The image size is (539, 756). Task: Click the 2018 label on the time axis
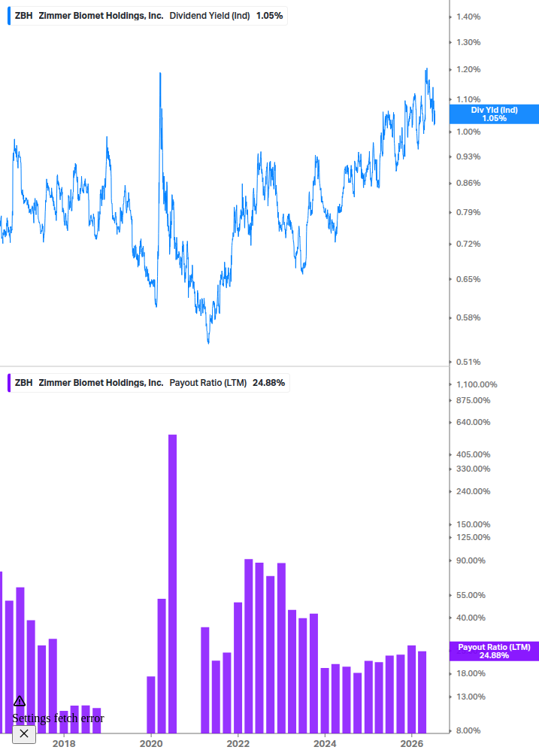click(64, 743)
